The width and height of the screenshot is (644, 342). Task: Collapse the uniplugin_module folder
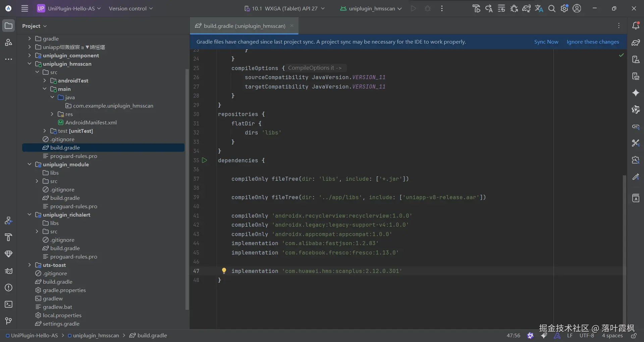[30, 164]
